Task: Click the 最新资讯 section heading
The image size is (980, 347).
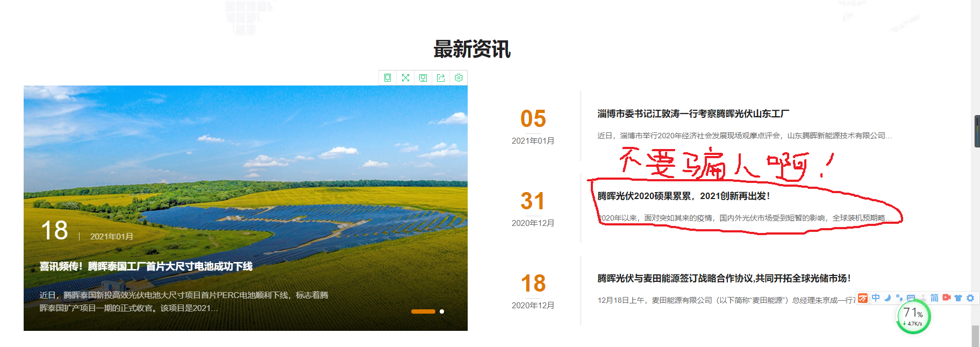Action: (x=472, y=49)
